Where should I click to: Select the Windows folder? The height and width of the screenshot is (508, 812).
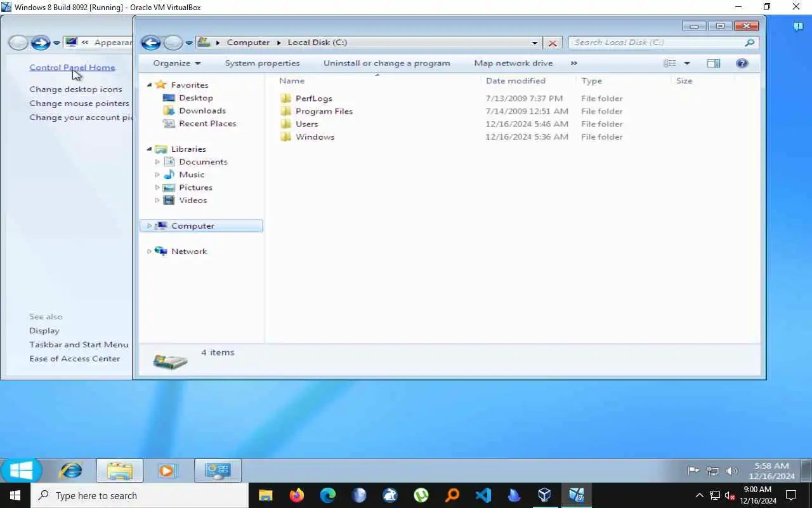tap(315, 137)
